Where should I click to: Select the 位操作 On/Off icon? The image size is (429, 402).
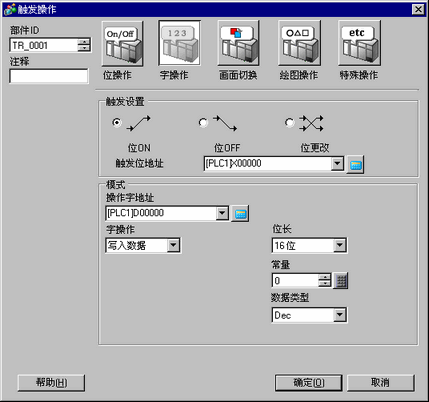click(122, 43)
